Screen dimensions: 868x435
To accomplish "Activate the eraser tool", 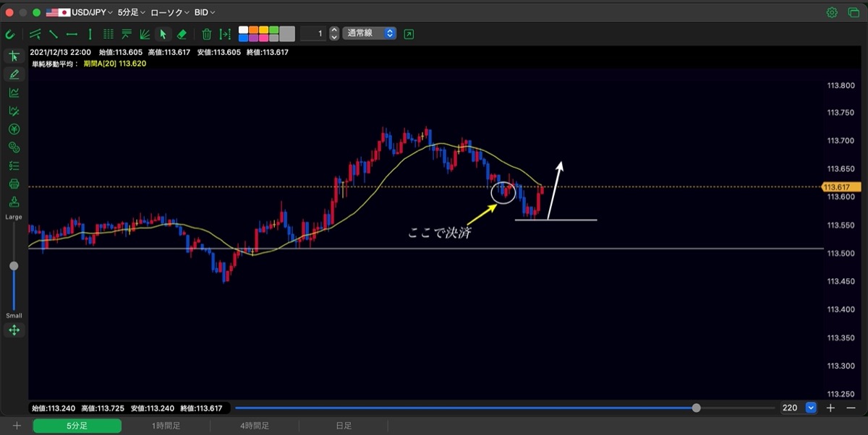I will (x=182, y=34).
